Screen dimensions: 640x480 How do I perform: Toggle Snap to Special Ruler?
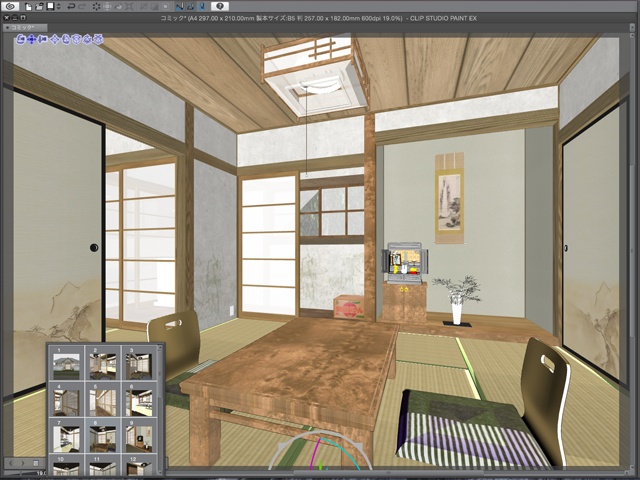click(190, 7)
